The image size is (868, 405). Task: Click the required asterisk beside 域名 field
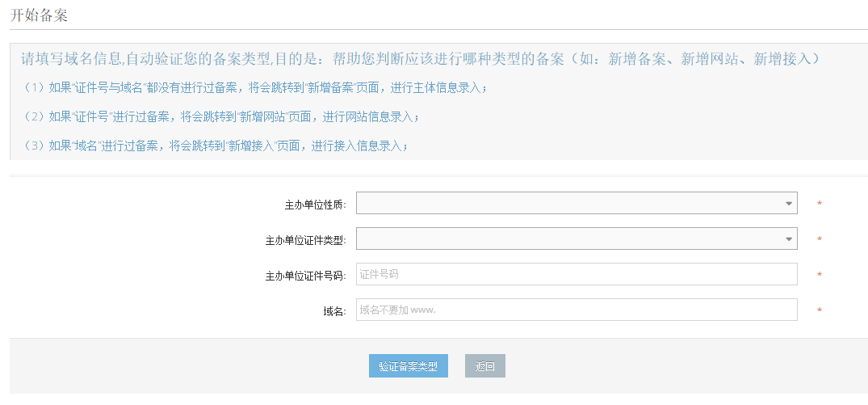[820, 311]
